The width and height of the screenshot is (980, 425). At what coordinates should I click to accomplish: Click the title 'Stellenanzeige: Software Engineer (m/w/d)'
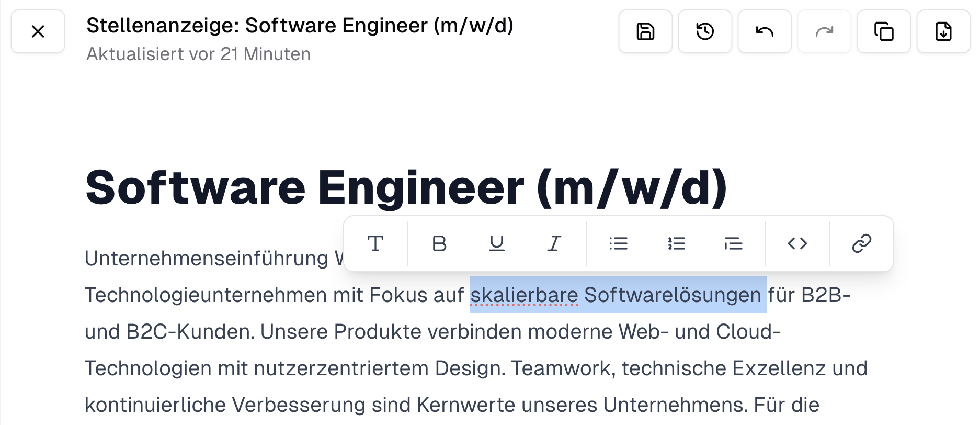coord(300,25)
